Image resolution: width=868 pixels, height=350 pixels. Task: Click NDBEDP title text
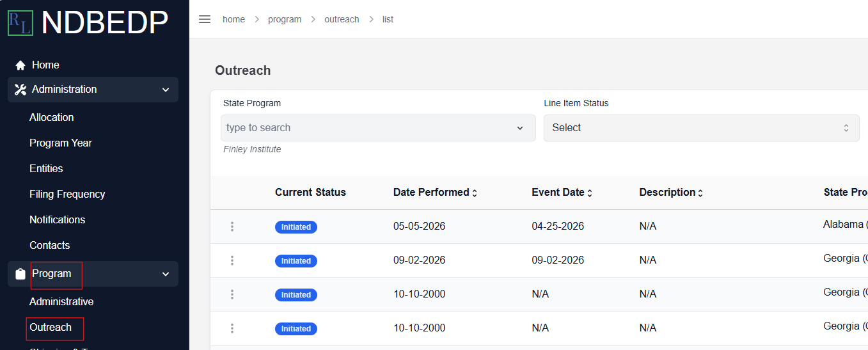[105, 22]
